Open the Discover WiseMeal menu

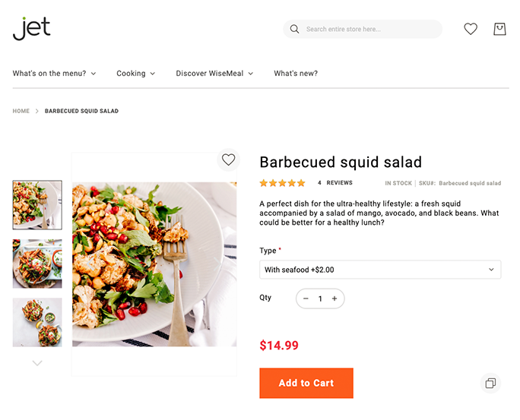pos(214,74)
